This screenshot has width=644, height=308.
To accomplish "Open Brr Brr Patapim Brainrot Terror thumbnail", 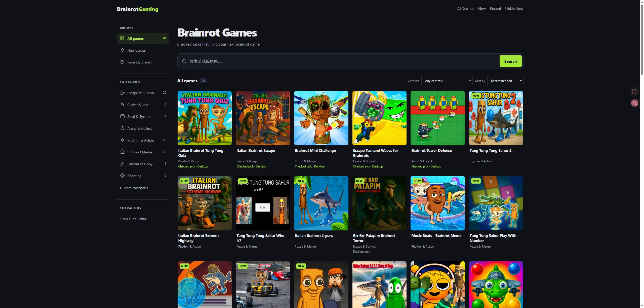I will 379,203.
